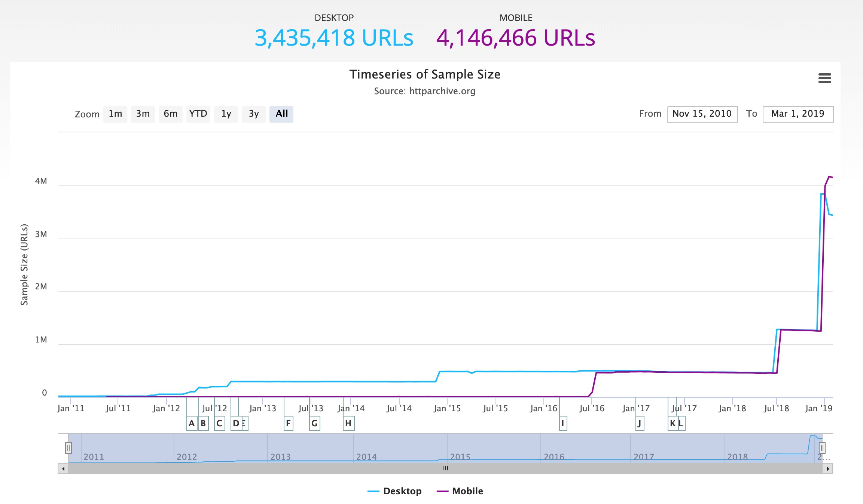The width and height of the screenshot is (863, 504).
Task: Select the All zoom range
Action: tap(281, 114)
